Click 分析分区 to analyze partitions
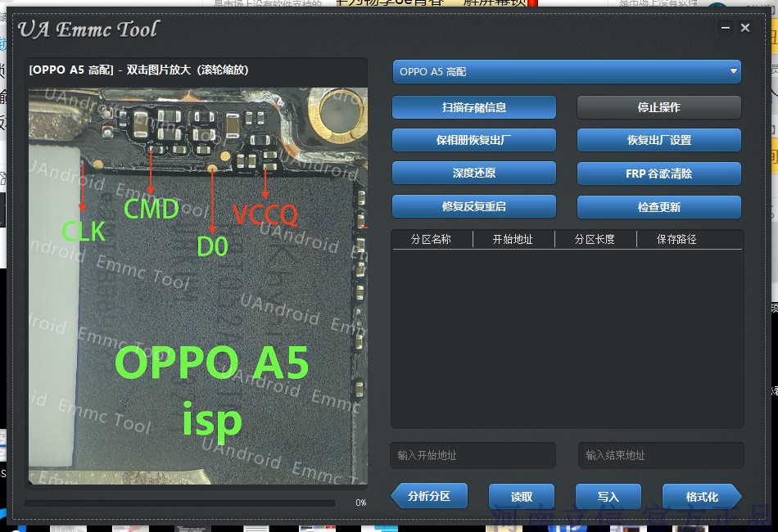Viewport: 778px width, 532px height. (x=429, y=496)
